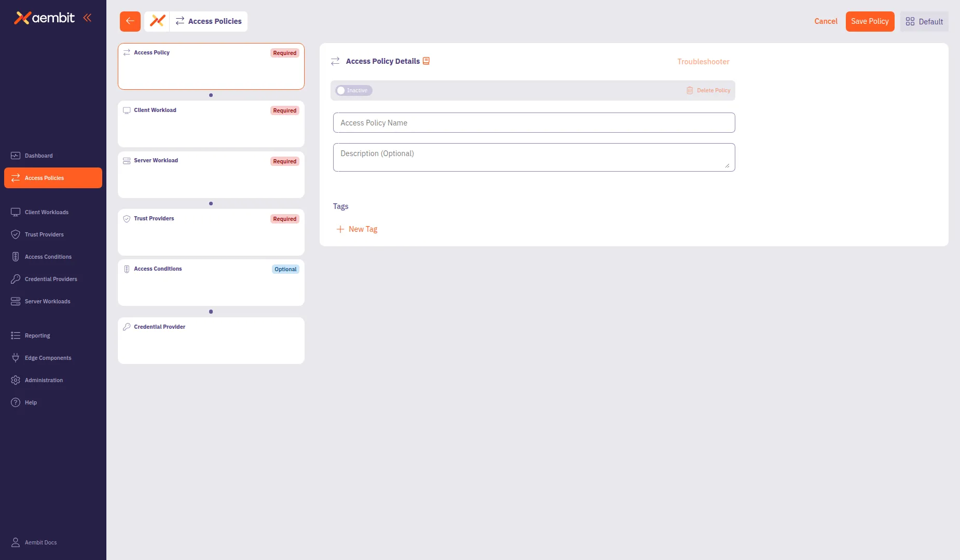The image size is (960, 560).
Task: Open Server Workloads from the sidebar
Action: (x=47, y=301)
